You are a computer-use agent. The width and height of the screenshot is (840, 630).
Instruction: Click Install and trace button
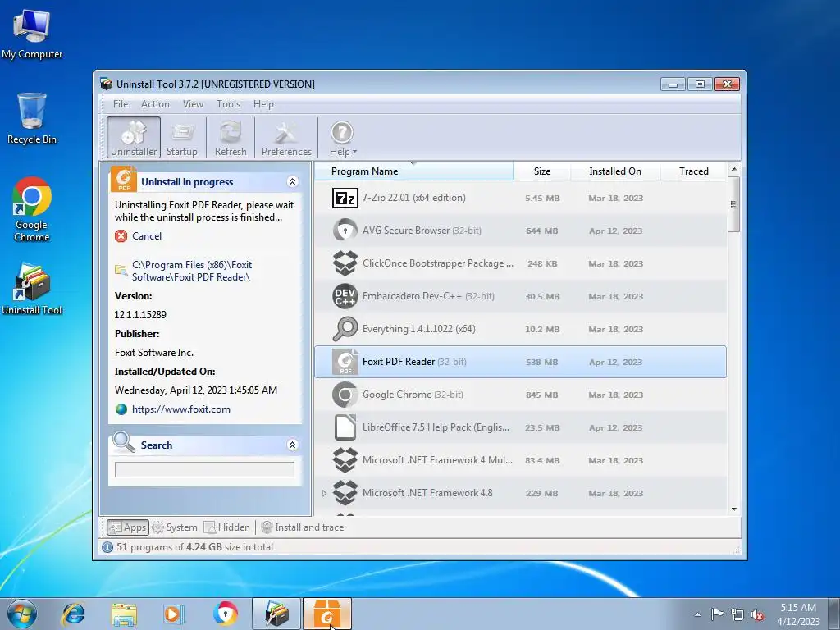[x=303, y=527]
